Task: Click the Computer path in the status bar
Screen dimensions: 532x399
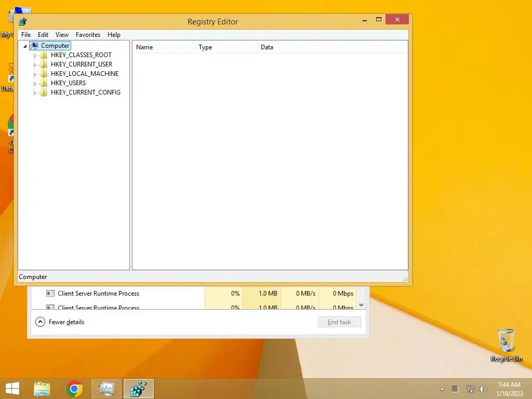Action: click(x=33, y=277)
